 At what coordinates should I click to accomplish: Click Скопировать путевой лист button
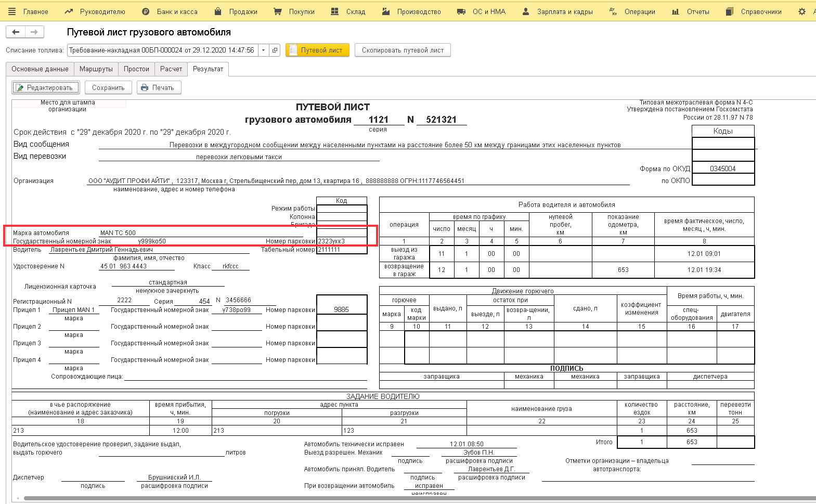pos(403,50)
